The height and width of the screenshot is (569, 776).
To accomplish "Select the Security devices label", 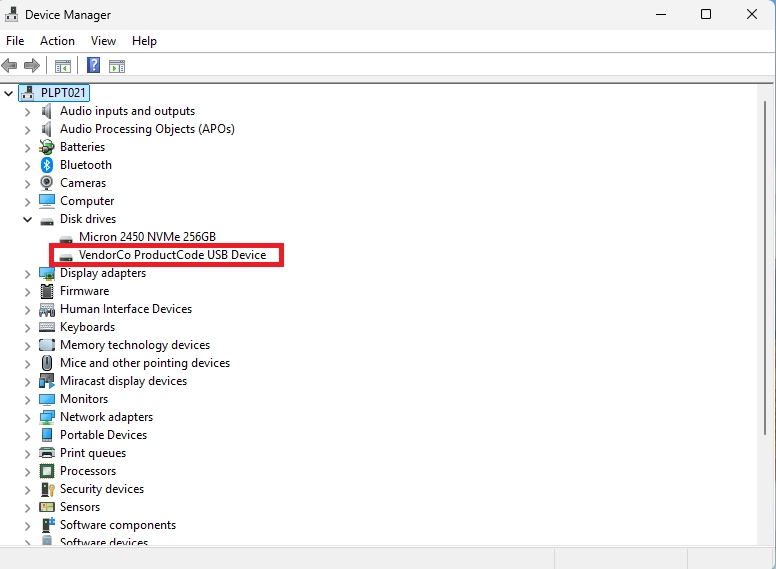I will pyautogui.click(x=102, y=489).
